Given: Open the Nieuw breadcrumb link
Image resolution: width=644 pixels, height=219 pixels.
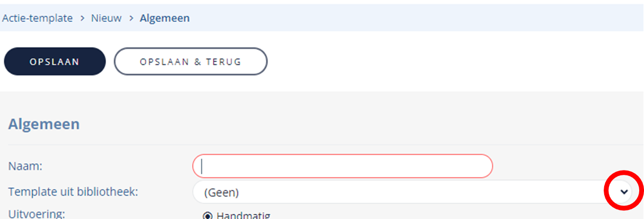Looking at the screenshot, I should pyautogui.click(x=106, y=18).
